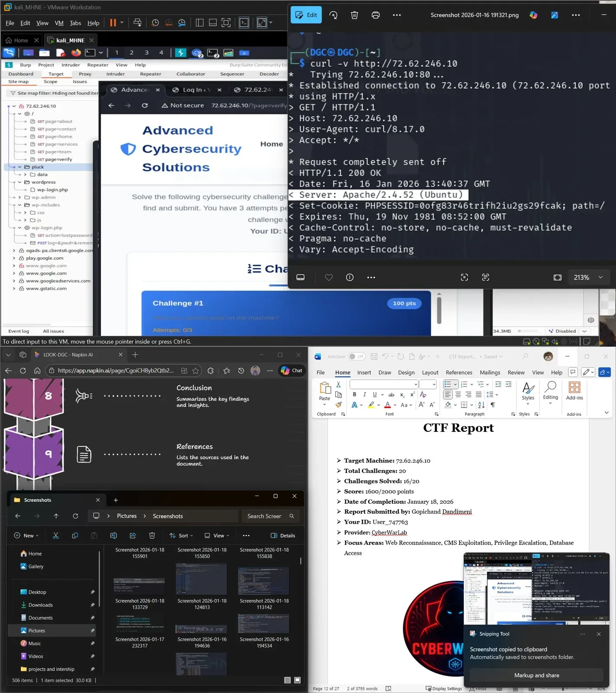The height and width of the screenshot is (693, 616).
Task: Click the rename icon in File Explorer toolbar
Action: pyautogui.click(x=113, y=536)
